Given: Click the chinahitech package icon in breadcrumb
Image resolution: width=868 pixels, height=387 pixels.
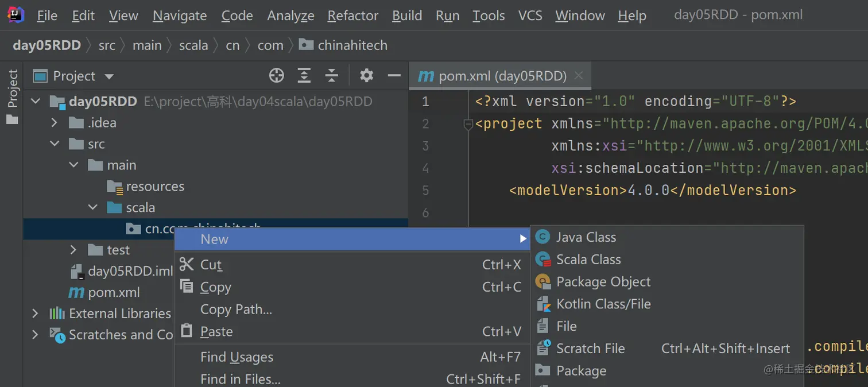Looking at the screenshot, I should pyautogui.click(x=307, y=45).
